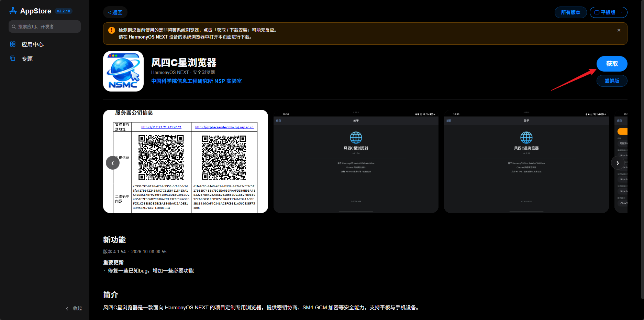The height and width of the screenshot is (320, 644).
Task: Open the 服务器公钥信息 screenshot thumbnail
Action: [186, 161]
